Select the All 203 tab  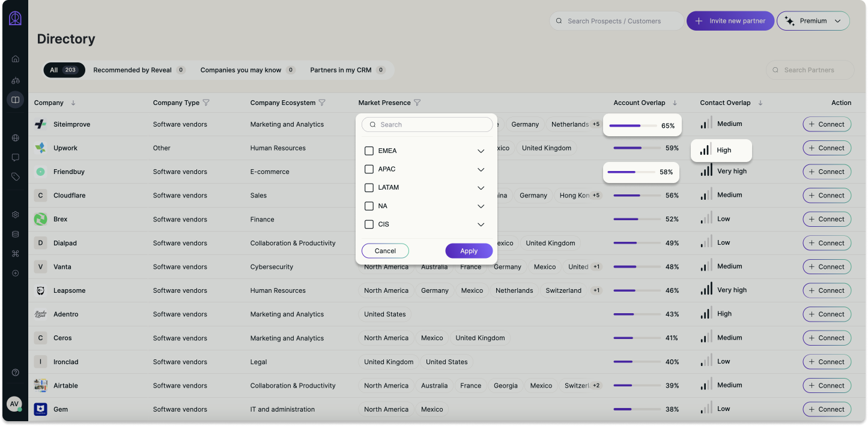coord(64,70)
